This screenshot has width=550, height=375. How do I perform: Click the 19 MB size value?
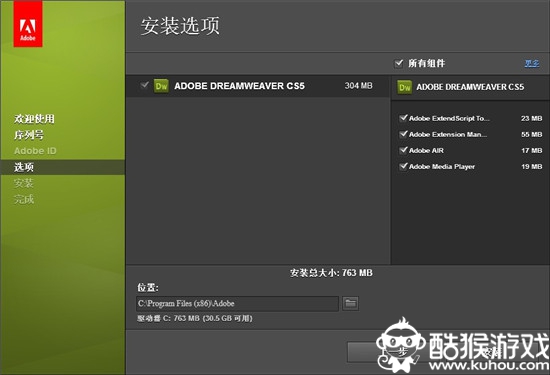(x=531, y=167)
